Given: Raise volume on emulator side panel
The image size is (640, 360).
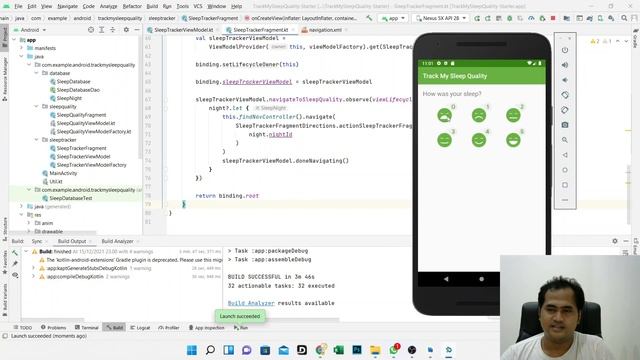Looking at the screenshot, I should (x=565, y=65).
